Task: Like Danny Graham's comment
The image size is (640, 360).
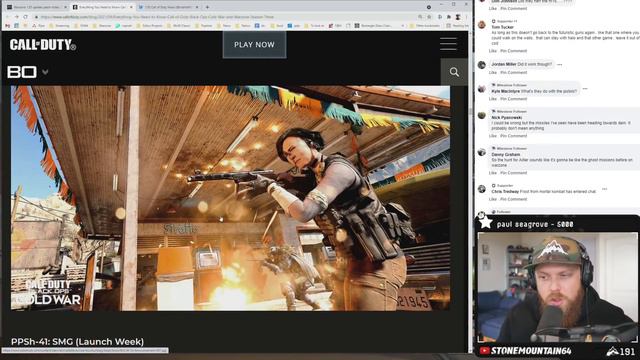Action: click(x=493, y=173)
